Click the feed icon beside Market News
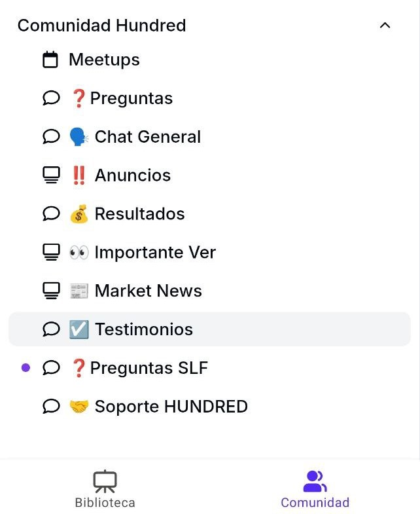The image size is (420, 514). 51,291
